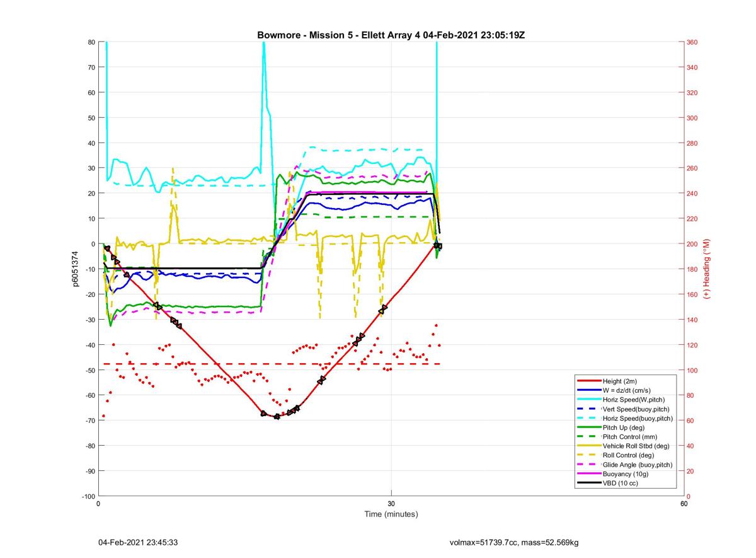Select the 'Height (2m)' legend label
This screenshot has width=756, height=558.
pos(621,380)
